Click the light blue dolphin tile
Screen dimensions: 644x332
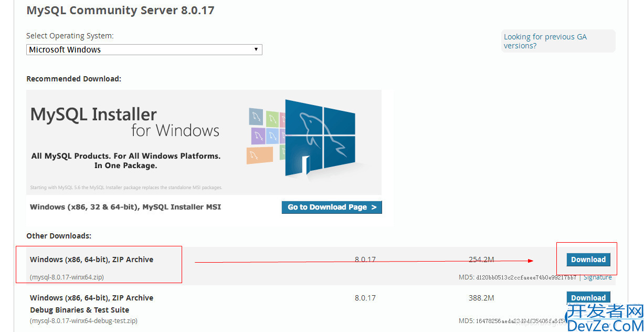click(273, 136)
